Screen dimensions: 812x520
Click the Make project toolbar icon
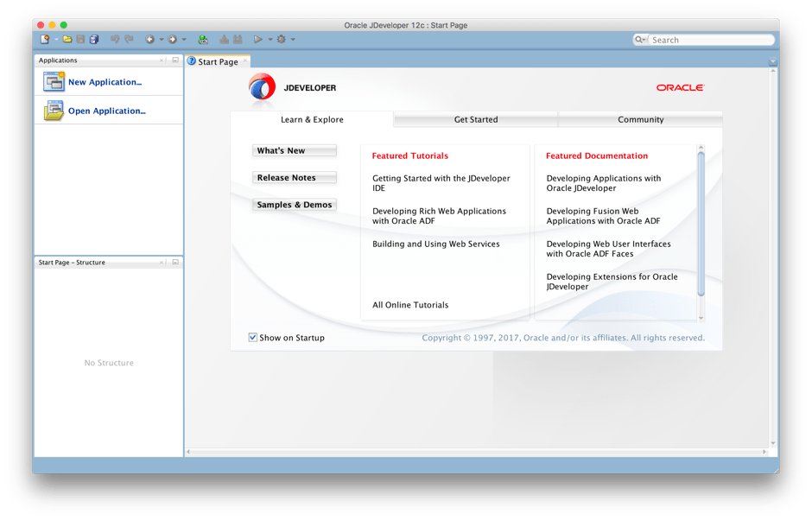[224, 40]
